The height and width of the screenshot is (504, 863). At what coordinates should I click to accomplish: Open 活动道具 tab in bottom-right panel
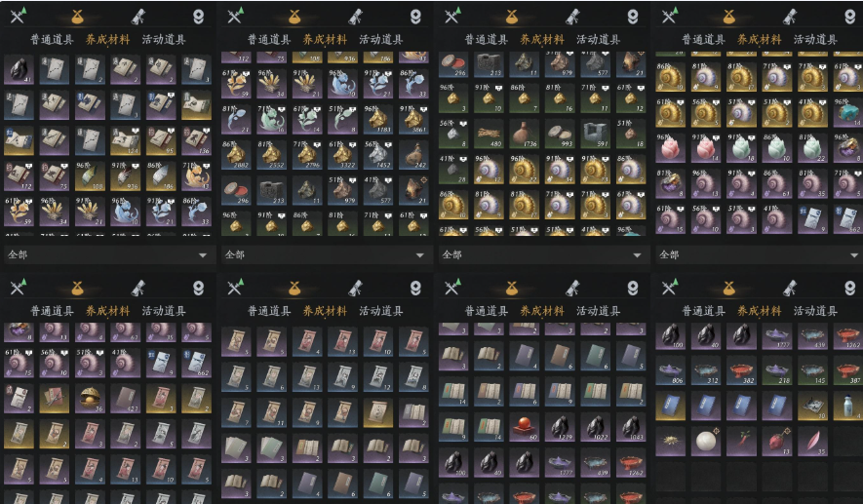[815, 311]
